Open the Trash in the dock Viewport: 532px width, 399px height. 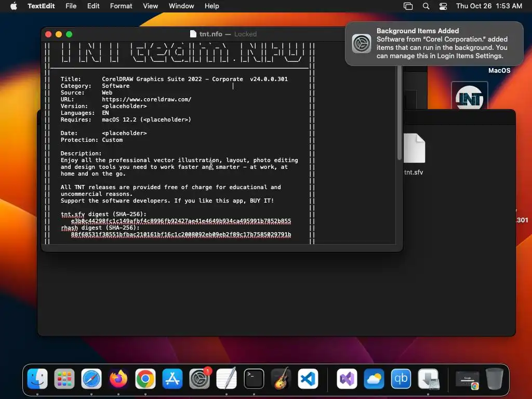click(x=495, y=379)
